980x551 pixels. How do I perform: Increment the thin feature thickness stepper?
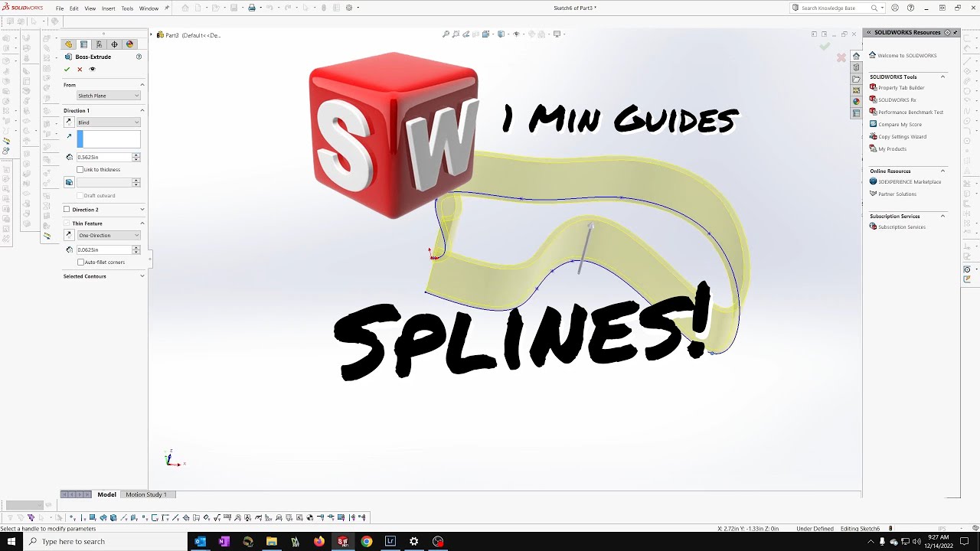tap(136, 247)
